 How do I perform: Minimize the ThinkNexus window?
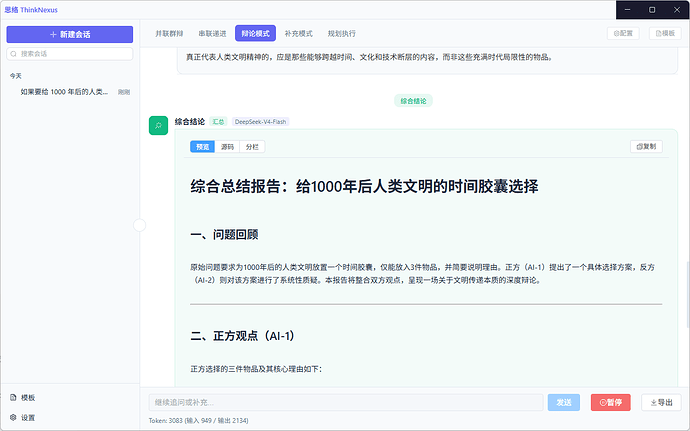(x=628, y=10)
